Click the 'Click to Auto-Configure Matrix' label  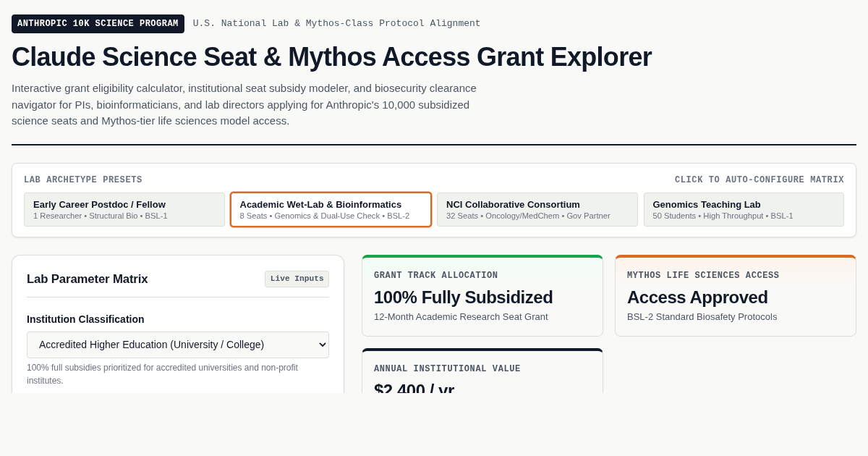759,180
